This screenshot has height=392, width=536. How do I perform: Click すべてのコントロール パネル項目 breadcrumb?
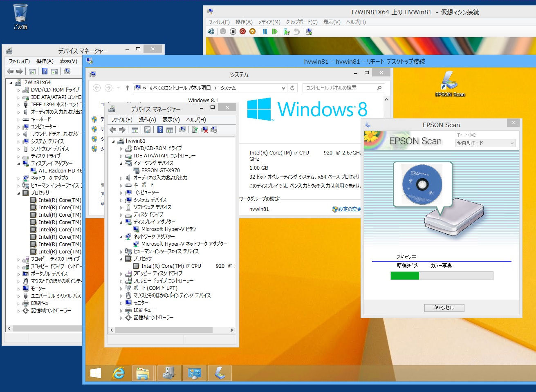[180, 88]
